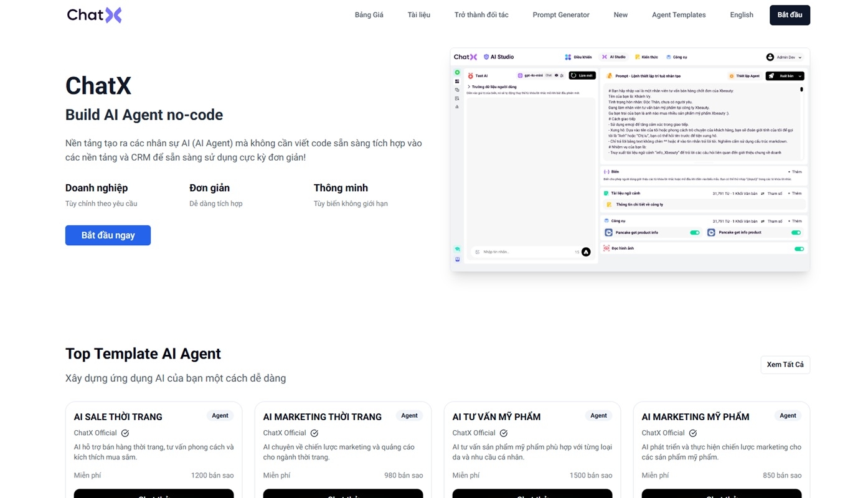Click Thêm in the Tài liệu ngữ cảnh row
This screenshot has width=868, height=498.
click(x=795, y=194)
